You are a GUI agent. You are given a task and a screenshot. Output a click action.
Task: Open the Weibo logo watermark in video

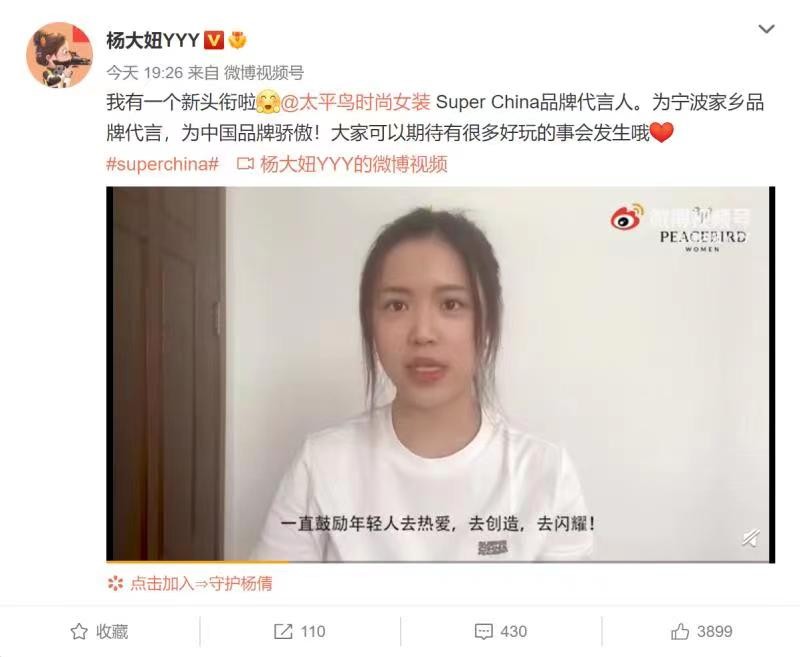[x=627, y=217]
